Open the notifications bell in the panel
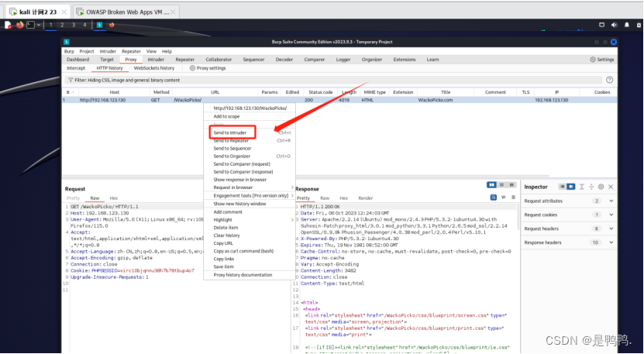644x354 pixels. coord(627,25)
